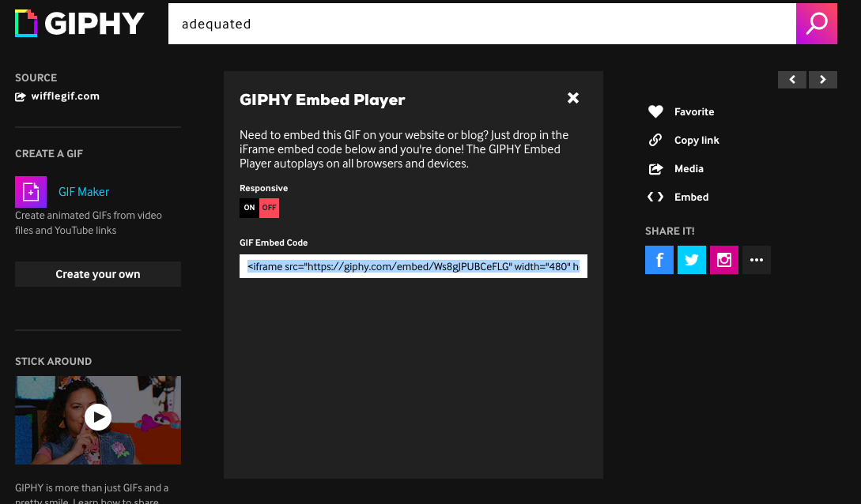Turn Responsive embed ON

[249, 208]
